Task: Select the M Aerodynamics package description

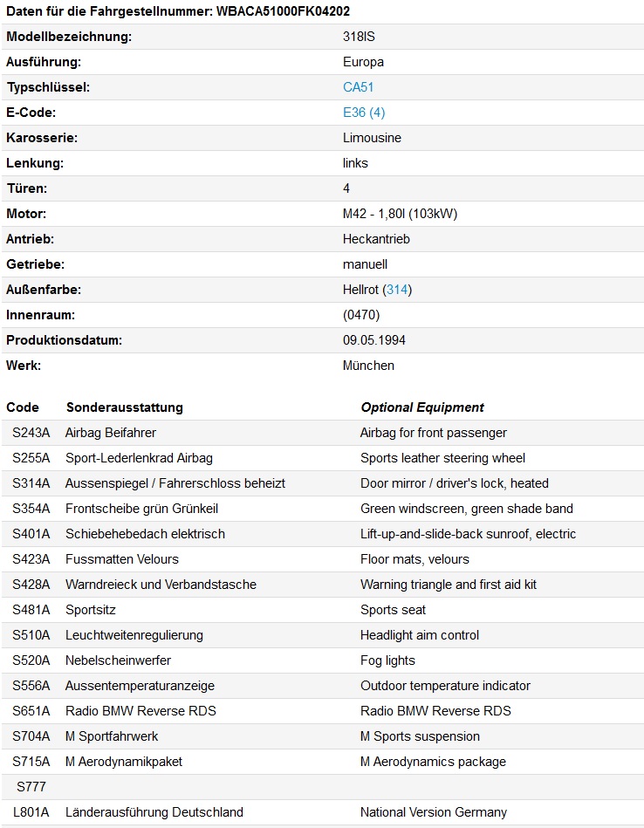Action: pos(433,762)
